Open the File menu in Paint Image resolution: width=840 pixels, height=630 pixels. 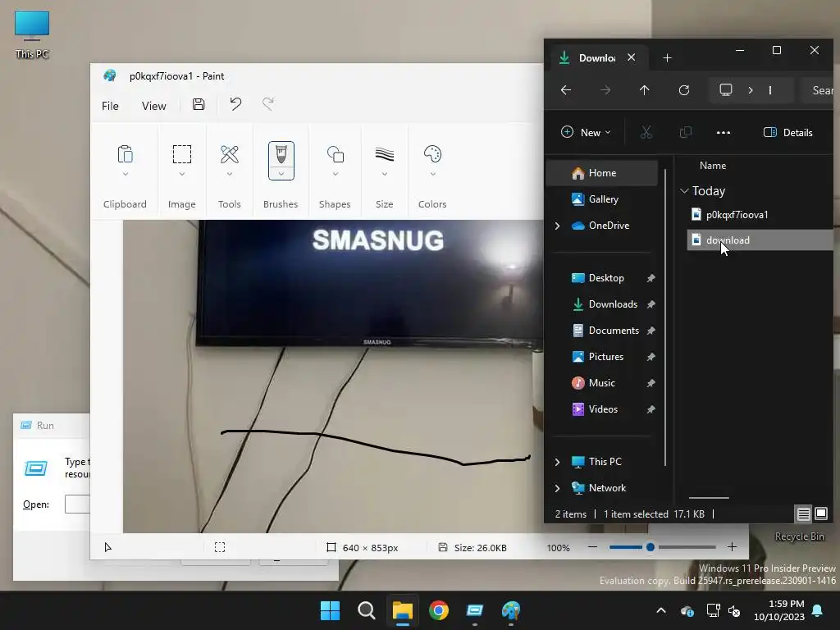tap(110, 106)
